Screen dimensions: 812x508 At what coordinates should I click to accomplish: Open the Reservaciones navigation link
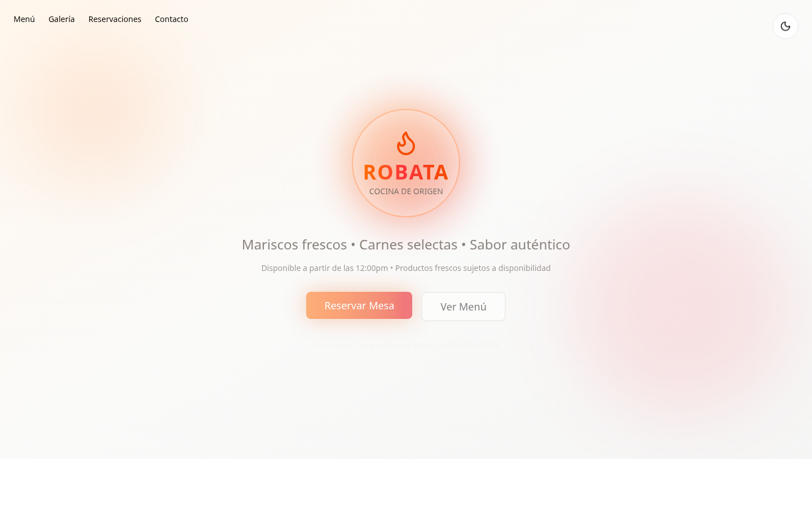coord(115,19)
